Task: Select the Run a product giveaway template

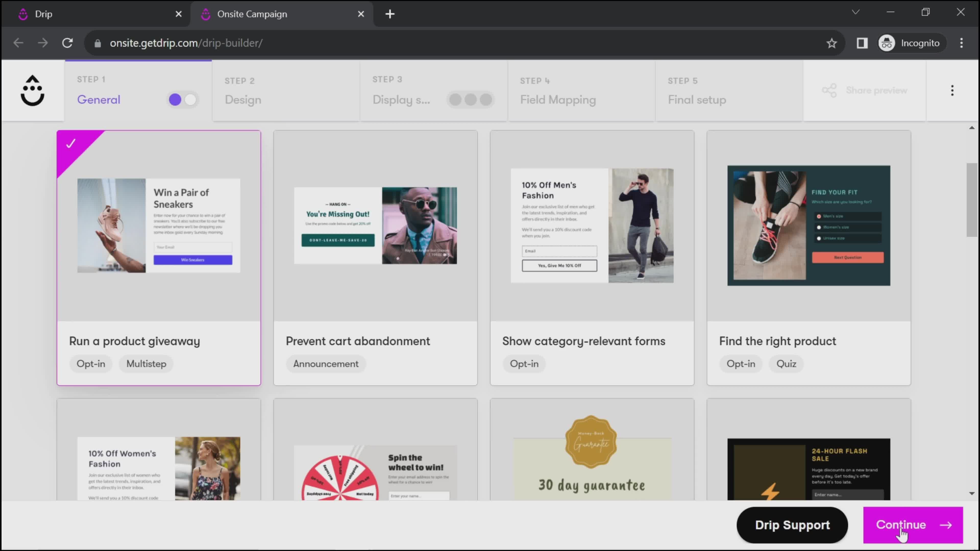Action: click(x=159, y=258)
